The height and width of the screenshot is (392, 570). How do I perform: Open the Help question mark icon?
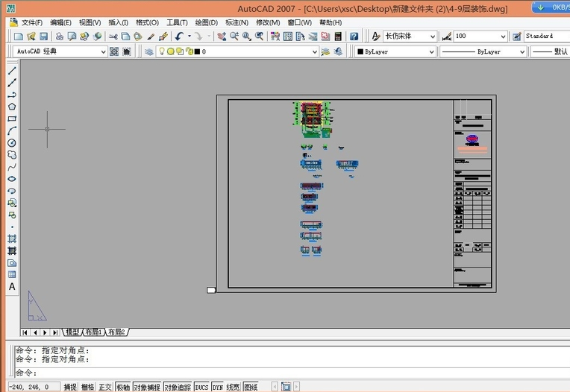pos(354,37)
